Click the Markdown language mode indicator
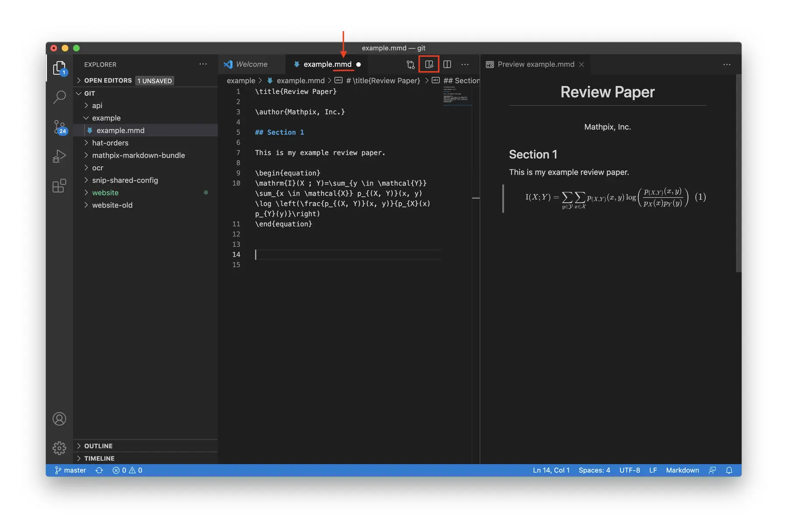This screenshot has height=532, width=788. pos(682,470)
